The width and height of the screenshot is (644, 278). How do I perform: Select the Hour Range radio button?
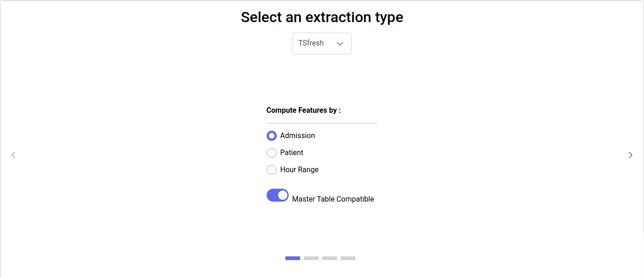272,170
